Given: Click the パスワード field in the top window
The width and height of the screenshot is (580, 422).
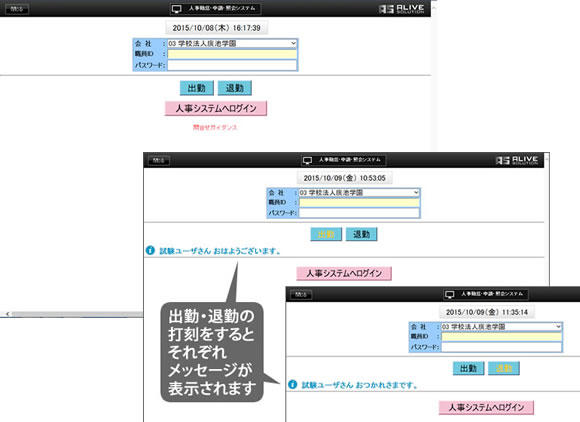Looking at the screenshot, I should click(x=232, y=65).
